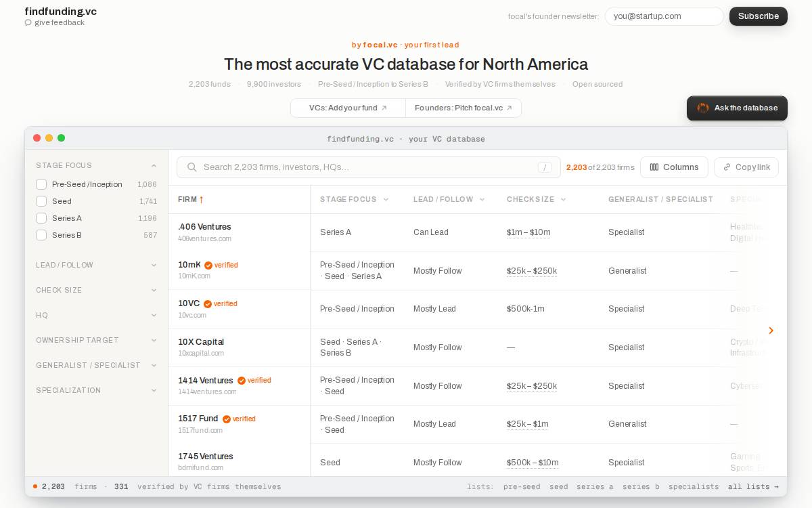Click the Copy link chain icon

727,167
